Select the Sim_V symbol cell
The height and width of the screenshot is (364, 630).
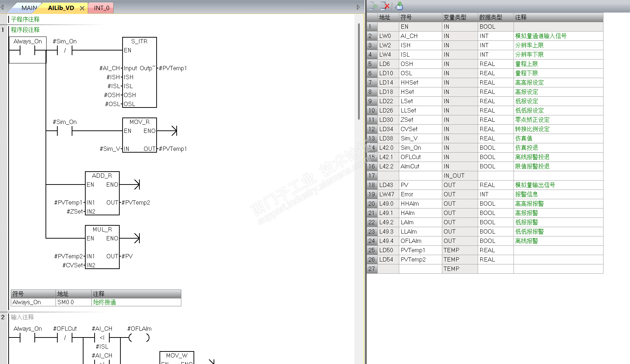pyautogui.click(x=420, y=138)
